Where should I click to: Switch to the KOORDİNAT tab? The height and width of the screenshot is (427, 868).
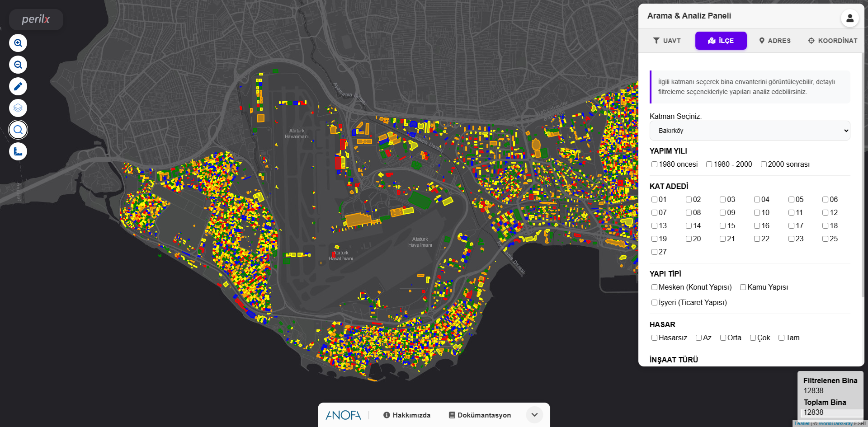833,41
